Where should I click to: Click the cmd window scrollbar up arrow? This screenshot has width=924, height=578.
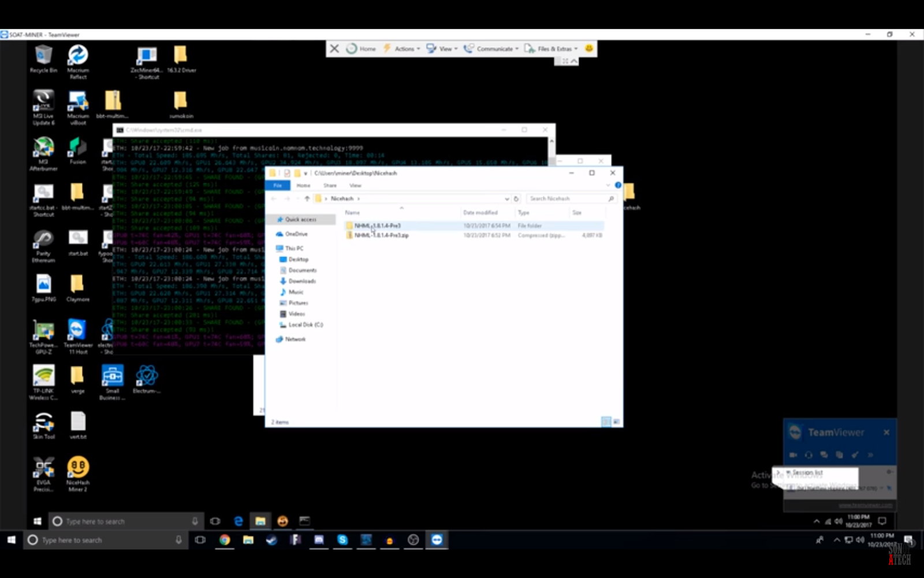(552, 141)
